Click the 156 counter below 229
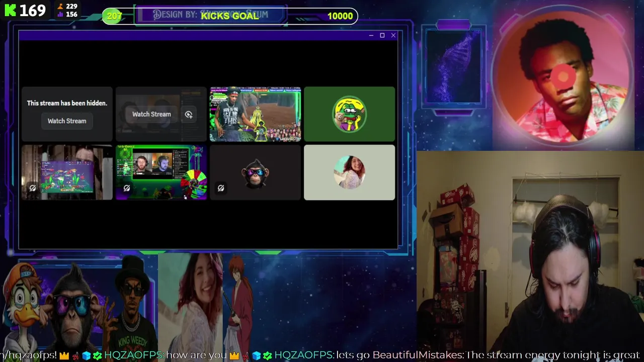The width and height of the screenshot is (644, 362). click(x=68, y=15)
